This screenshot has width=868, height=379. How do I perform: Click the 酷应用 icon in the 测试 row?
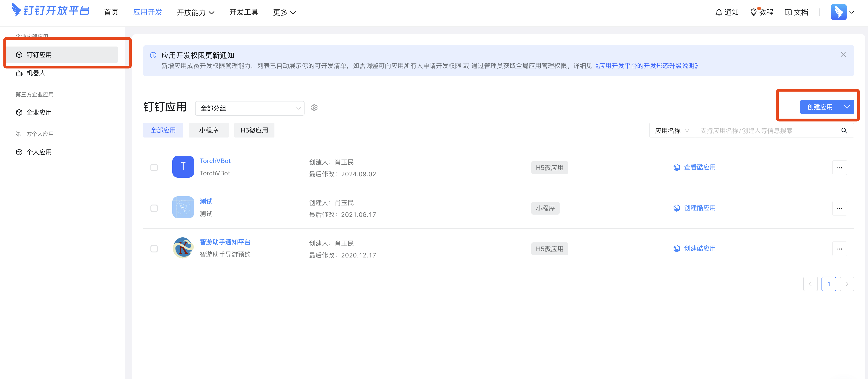click(676, 208)
